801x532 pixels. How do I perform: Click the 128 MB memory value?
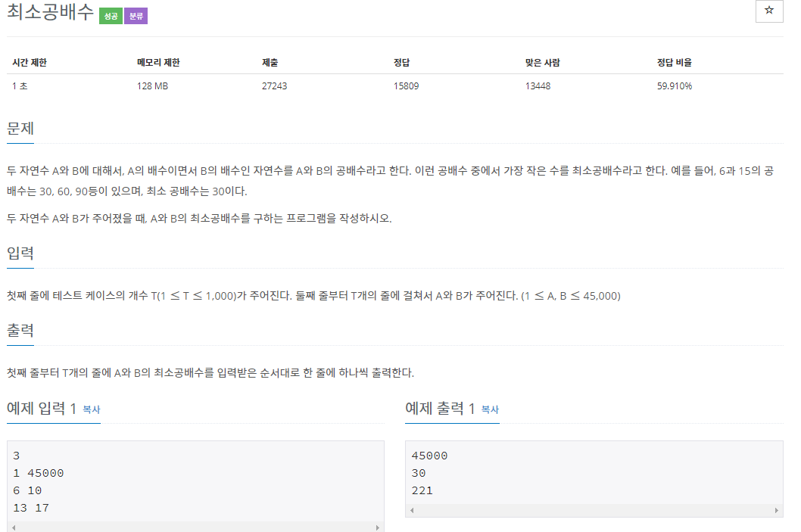152,86
